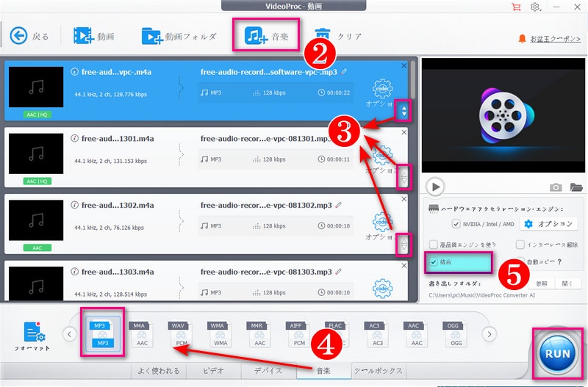Select AIFF PCM output format
The height and width of the screenshot is (387, 588).
[299, 333]
